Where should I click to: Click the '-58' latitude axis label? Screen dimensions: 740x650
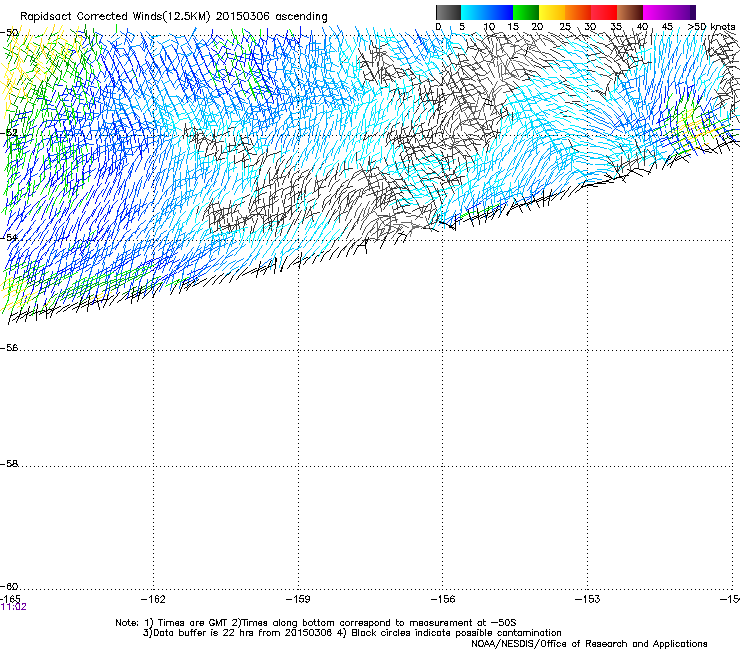(x=9, y=464)
